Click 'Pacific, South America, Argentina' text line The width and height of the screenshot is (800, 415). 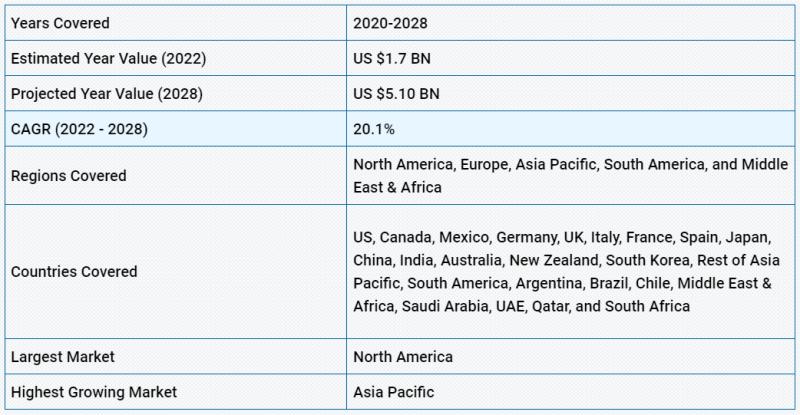[562, 283]
